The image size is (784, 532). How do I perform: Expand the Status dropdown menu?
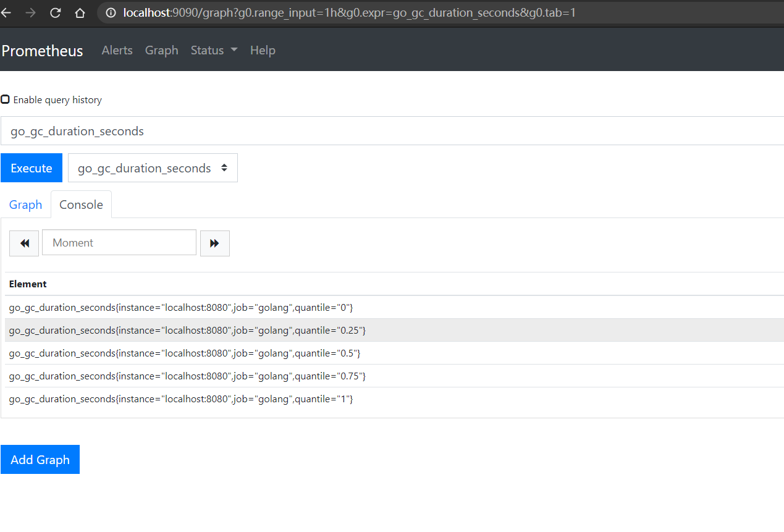pyautogui.click(x=214, y=51)
